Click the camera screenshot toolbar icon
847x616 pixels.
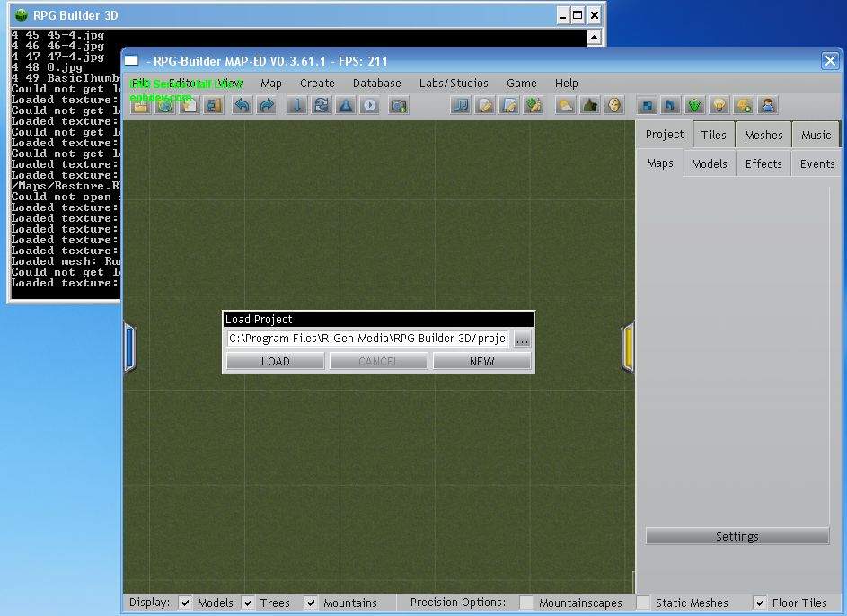[398, 105]
